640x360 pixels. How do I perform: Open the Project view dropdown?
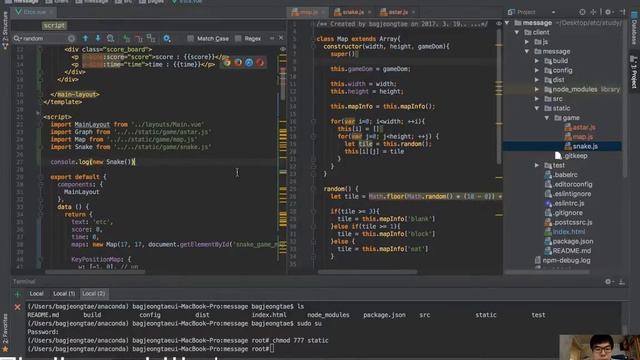point(553,12)
